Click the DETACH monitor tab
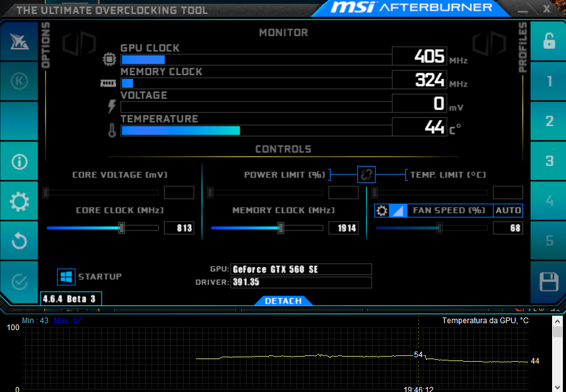The image size is (566, 392). click(x=283, y=301)
